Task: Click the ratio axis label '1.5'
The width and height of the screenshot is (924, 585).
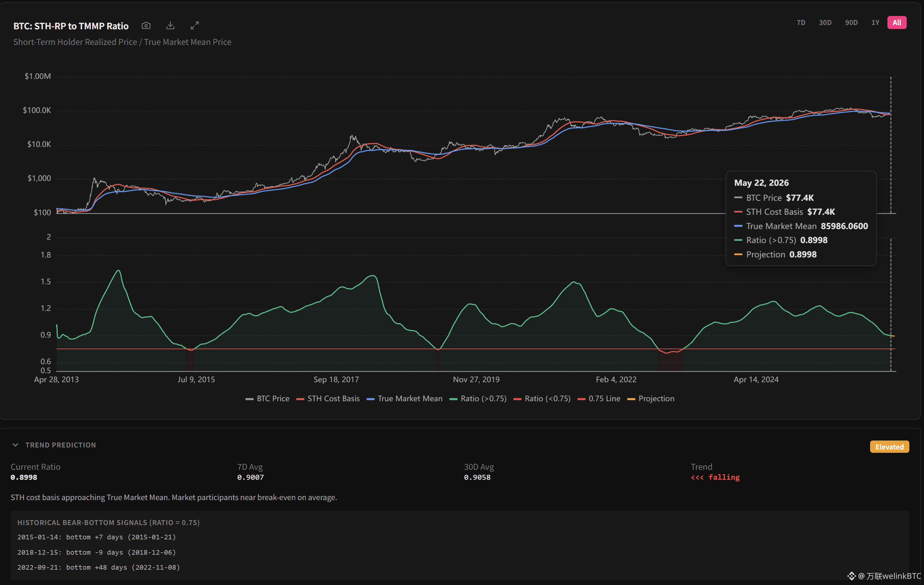Action: coord(46,282)
